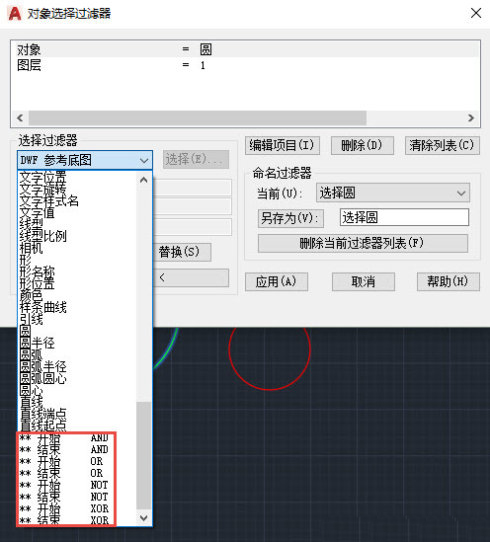Close the object selection filter dialog

point(476,13)
